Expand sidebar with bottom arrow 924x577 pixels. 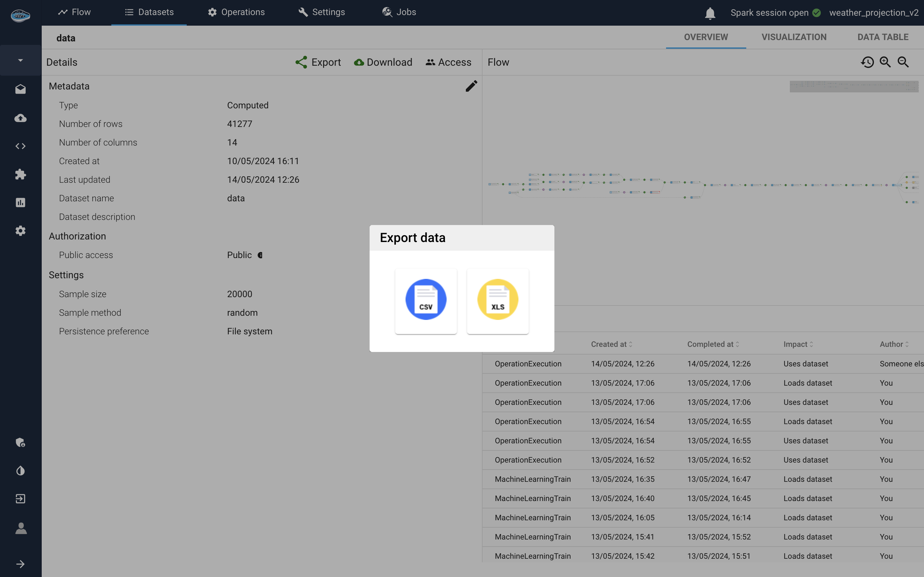tap(21, 564)
